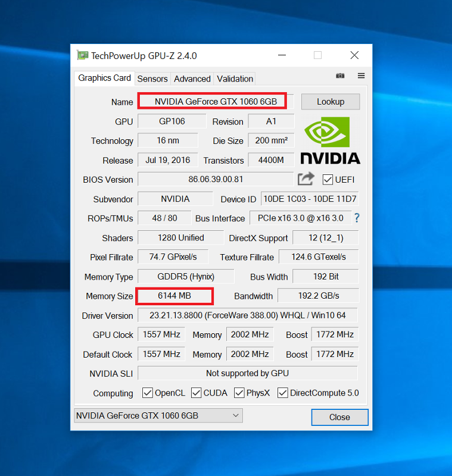Click the 'Computing' label
Screen dimensions: 452x476
tap(113, 393)
